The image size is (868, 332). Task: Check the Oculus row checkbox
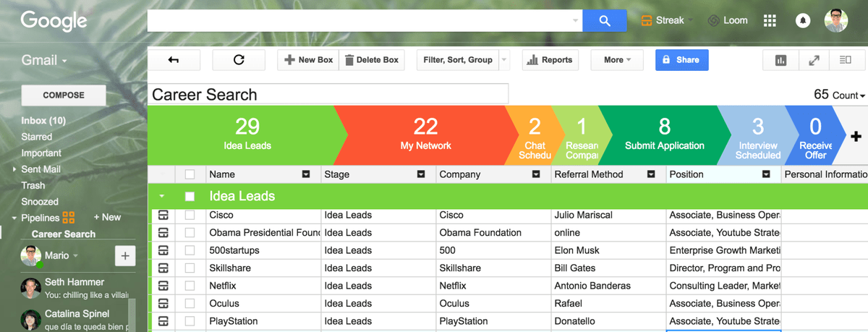point(190,303)
